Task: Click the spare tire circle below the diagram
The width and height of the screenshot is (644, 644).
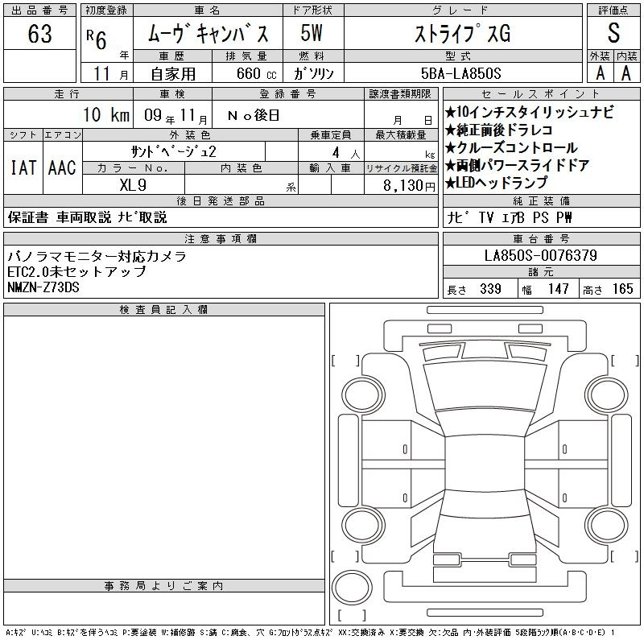Action: pyautogui.click(x=352, y=588)
